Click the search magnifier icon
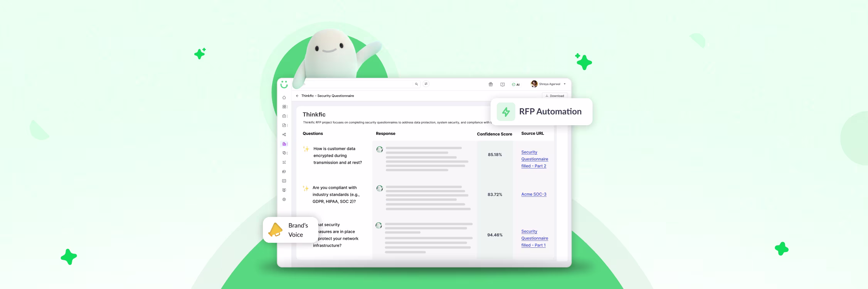This screenshot has height=289, width=868. 416,84
